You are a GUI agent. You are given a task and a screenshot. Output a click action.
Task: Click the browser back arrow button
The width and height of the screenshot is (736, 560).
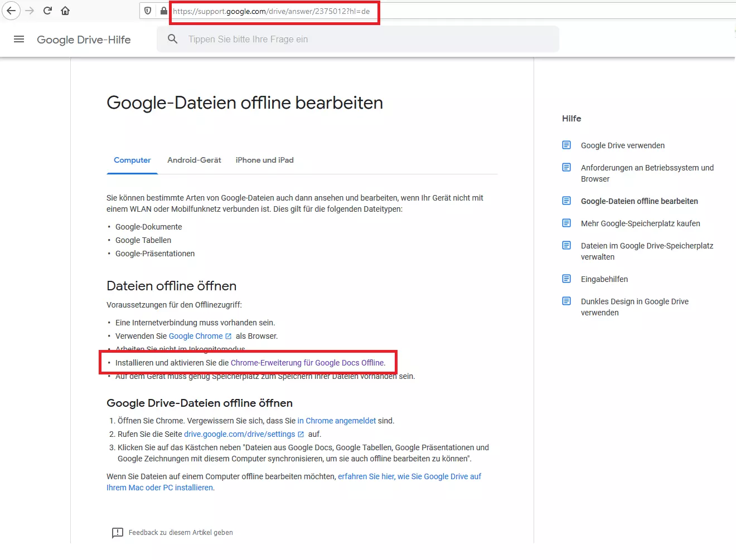(11, 11)
